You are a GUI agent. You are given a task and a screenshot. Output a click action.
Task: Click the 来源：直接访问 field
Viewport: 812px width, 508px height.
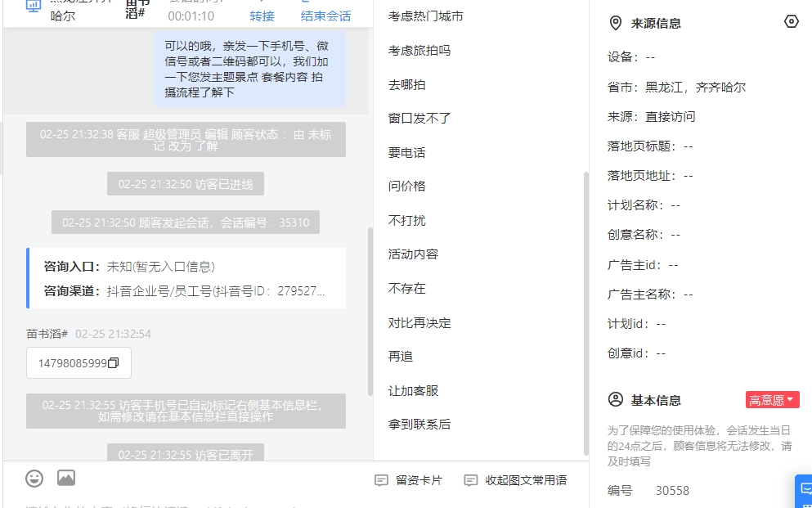pyautogui.click(x=651, y=117)
